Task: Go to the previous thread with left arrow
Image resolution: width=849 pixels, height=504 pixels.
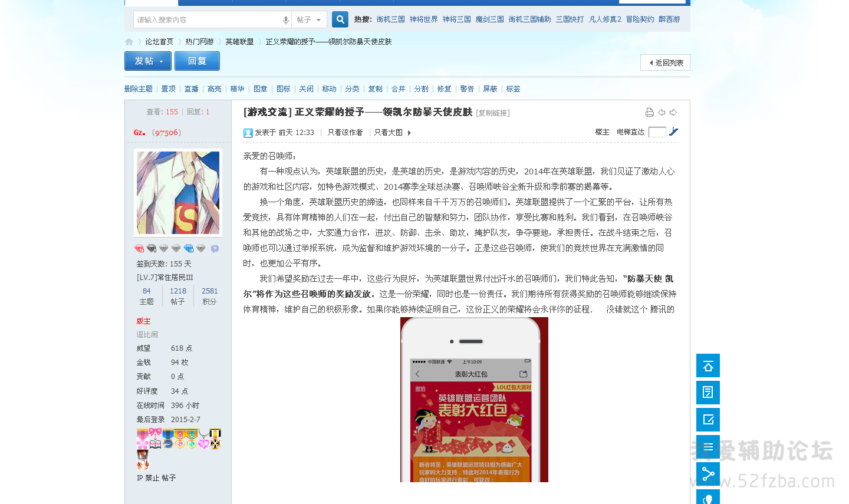Action: pyautogui.click(x=662, y=113)
